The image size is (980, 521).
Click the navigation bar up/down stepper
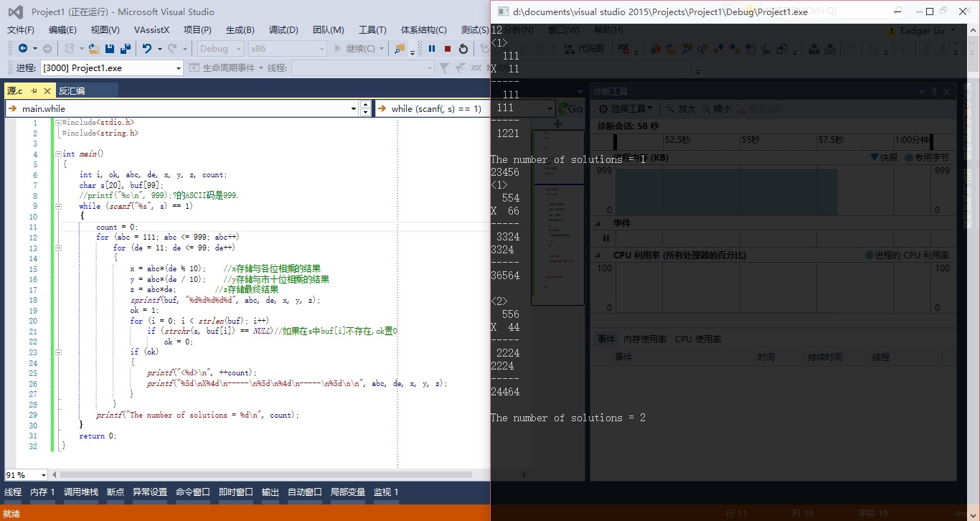pyautogui.click(x=366, y=108)
